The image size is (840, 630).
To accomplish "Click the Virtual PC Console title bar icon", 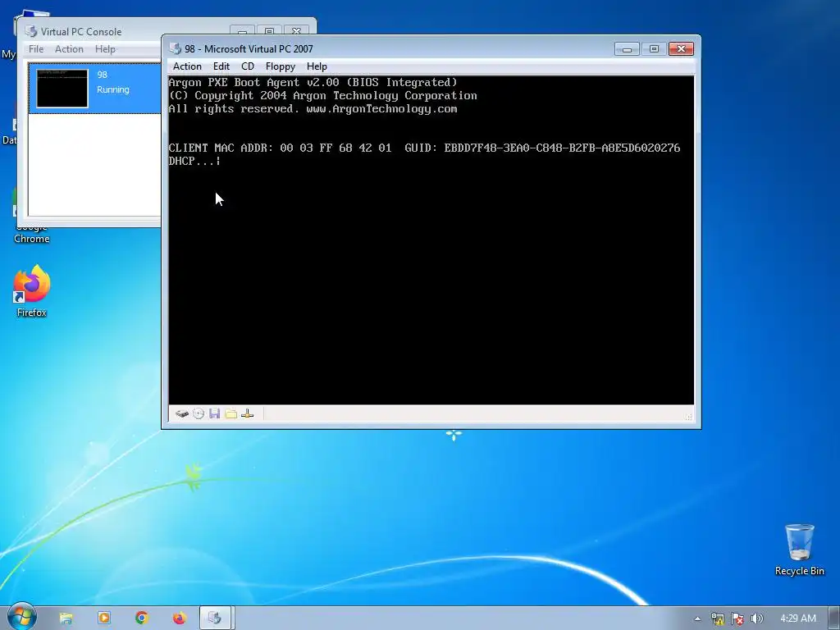I will point(31,32).
